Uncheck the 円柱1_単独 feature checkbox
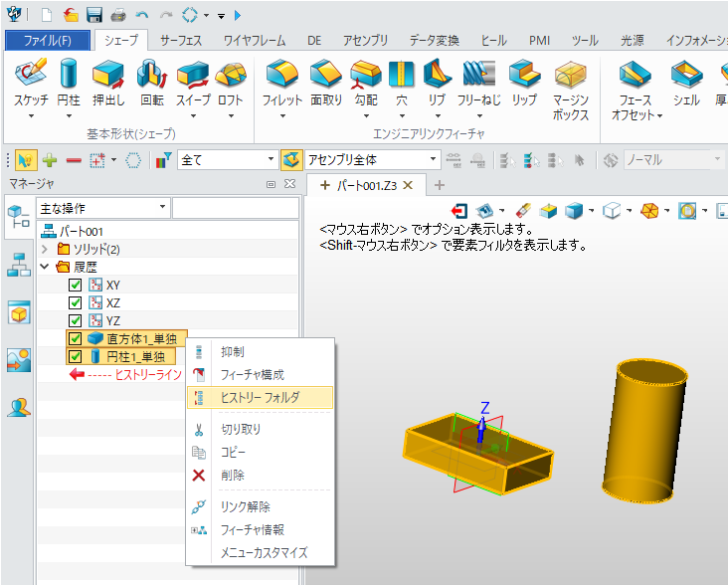Image resolution: width=728 pixels, height=585 pixels. coord(75,356)
